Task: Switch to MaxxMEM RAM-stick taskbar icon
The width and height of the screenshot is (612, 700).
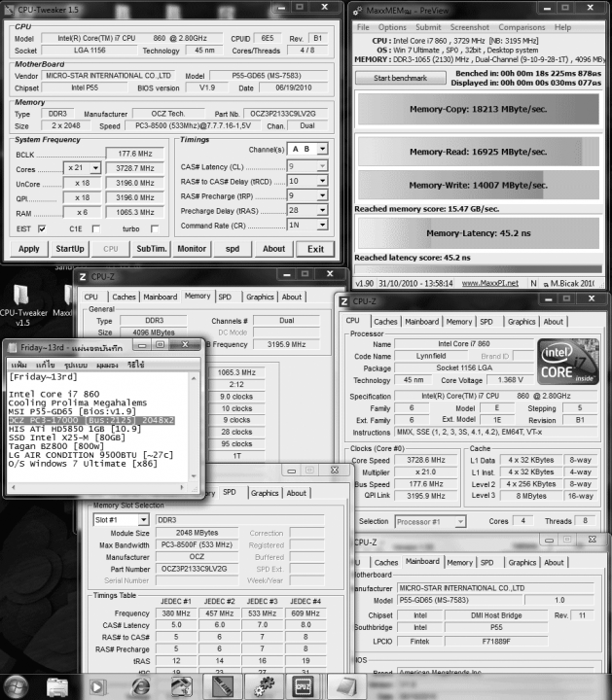Action: [223, 686]
